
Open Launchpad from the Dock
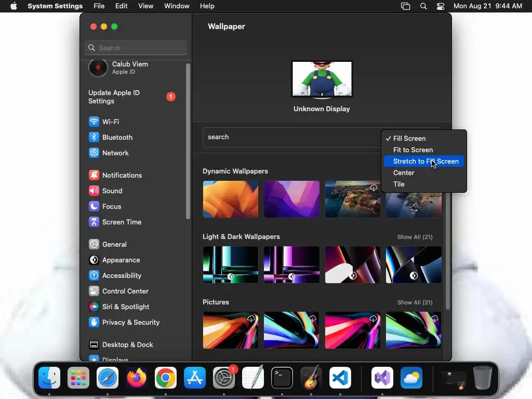[x=78, y=378]
